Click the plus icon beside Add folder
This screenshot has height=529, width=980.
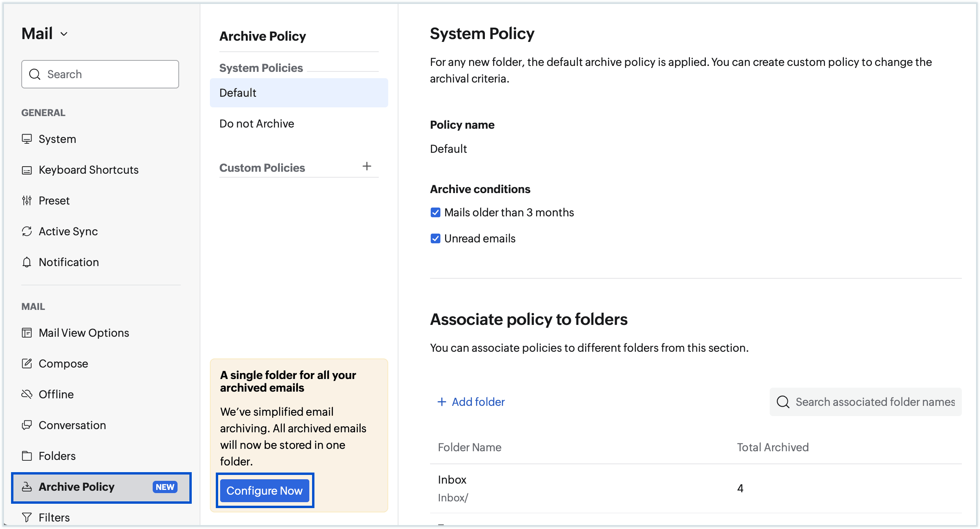click(442, 402)
